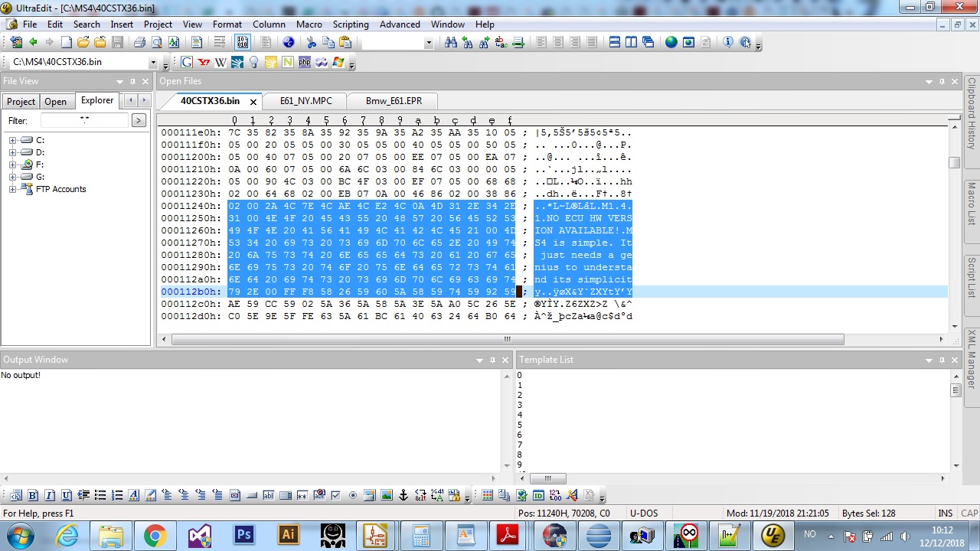
Task: Click the Cut scissors icon
Action: (312, 42)
